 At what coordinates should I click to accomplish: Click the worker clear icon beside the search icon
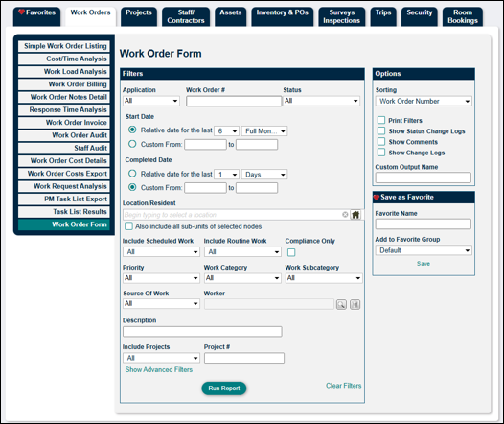pyautogui.click(x=355, y=304)
